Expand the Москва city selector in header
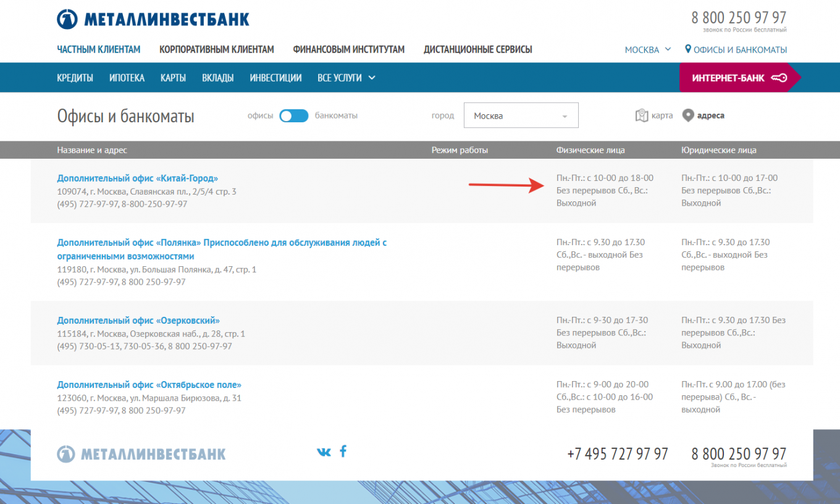840x504 pixels. (x=648, y=49)
